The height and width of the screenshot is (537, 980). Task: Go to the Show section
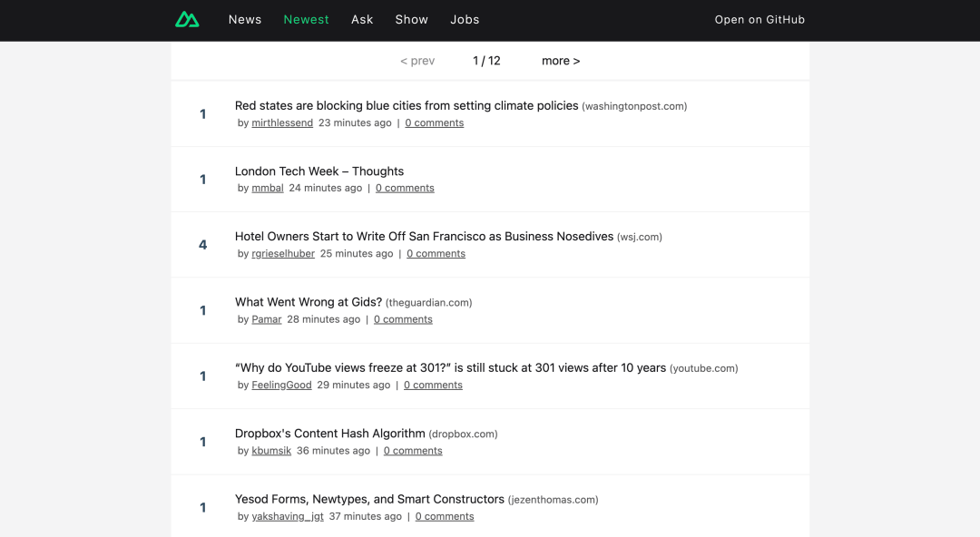click(x=411, y=19)
